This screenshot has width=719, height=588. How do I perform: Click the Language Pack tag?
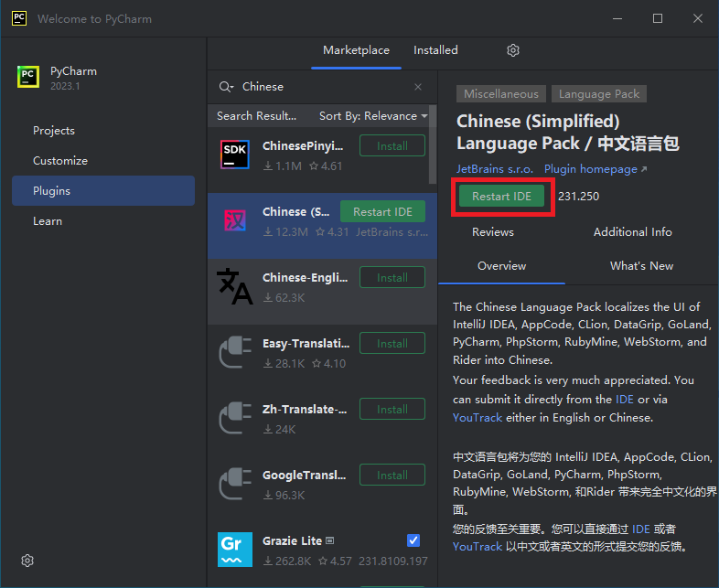[x=599, y=94]
